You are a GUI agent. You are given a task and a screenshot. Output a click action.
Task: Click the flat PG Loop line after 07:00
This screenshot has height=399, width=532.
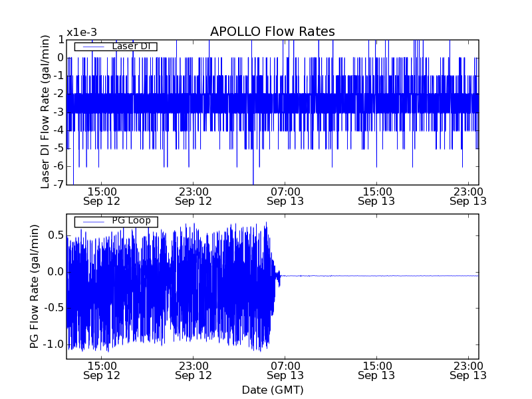(x=379, y=275)
